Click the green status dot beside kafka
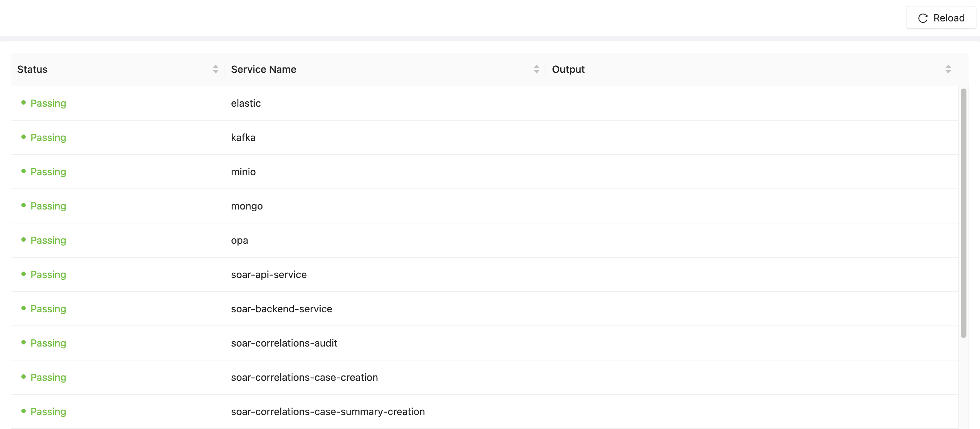Screen dimensions: 980x429 [24, 137]
